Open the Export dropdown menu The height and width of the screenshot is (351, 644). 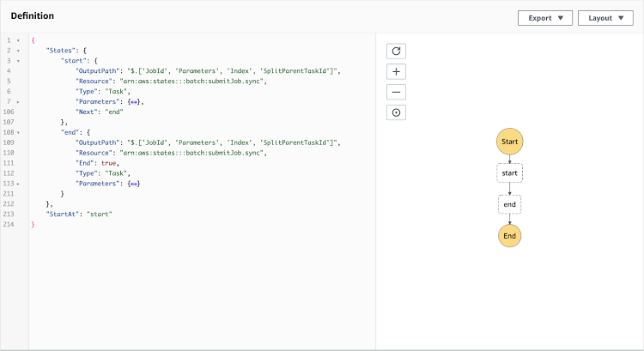[545, 18]
